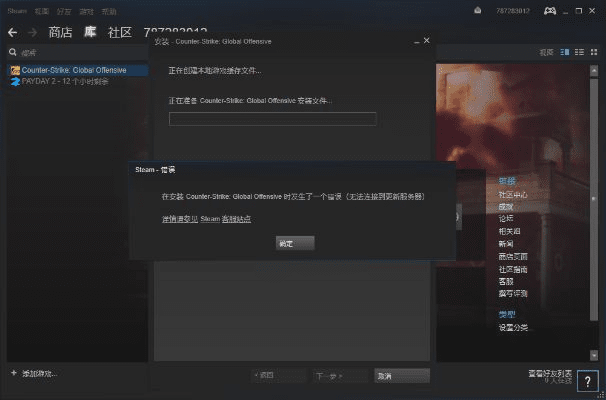Click the 视图 label beside view icons

[546, 53]
